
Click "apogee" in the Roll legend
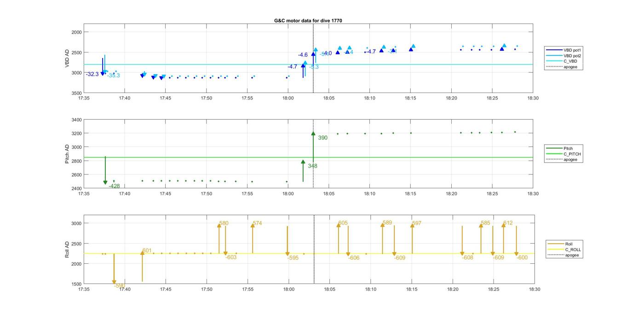click(572, 255)
